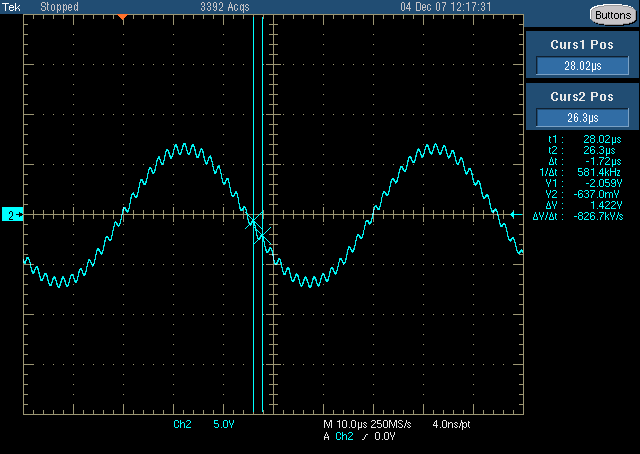
Task: Click the Δt readout -1.72µs
Action: (x=603, y=161)
